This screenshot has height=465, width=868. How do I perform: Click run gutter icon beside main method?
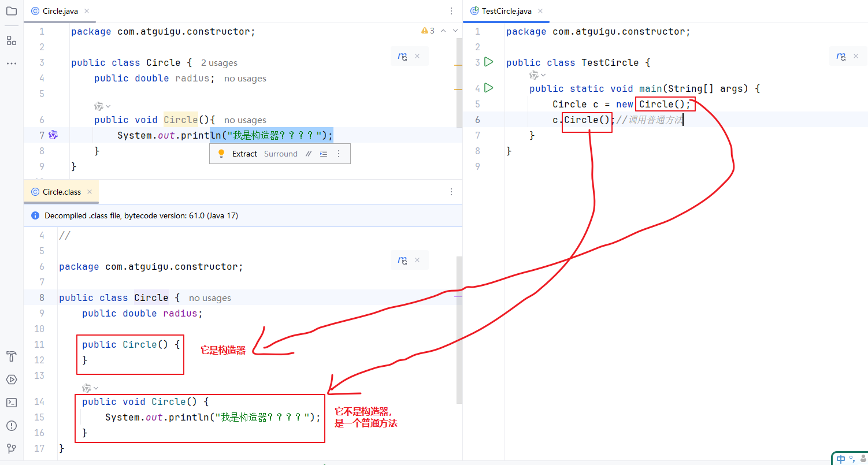point(489,88)
